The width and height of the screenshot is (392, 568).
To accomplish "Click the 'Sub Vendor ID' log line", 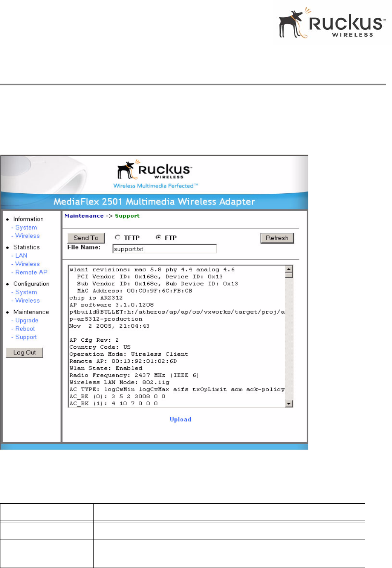I will (x=157, y=284).
